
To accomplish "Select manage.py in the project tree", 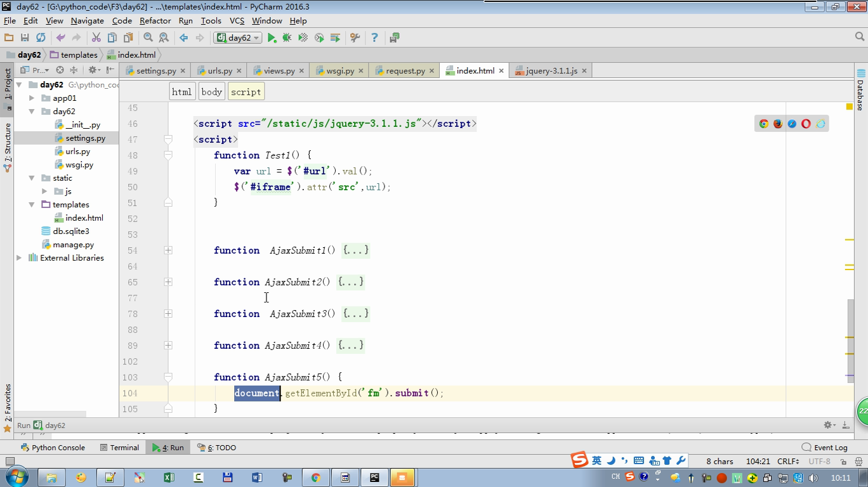I will tap(74, 245).
